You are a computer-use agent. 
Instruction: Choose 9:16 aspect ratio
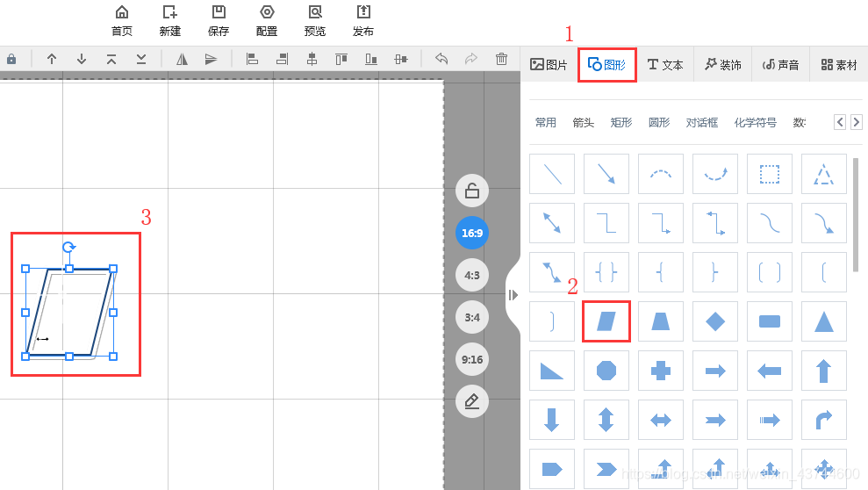[x=471, y=359]
